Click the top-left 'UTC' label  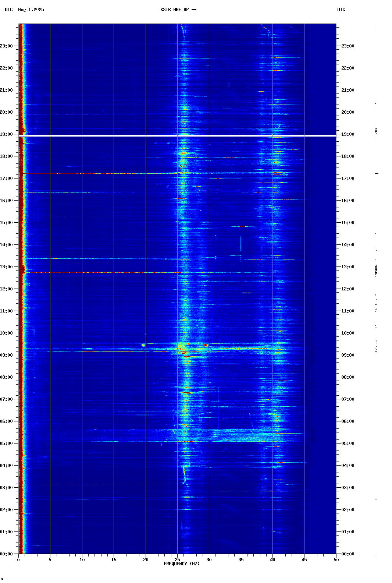9,10
